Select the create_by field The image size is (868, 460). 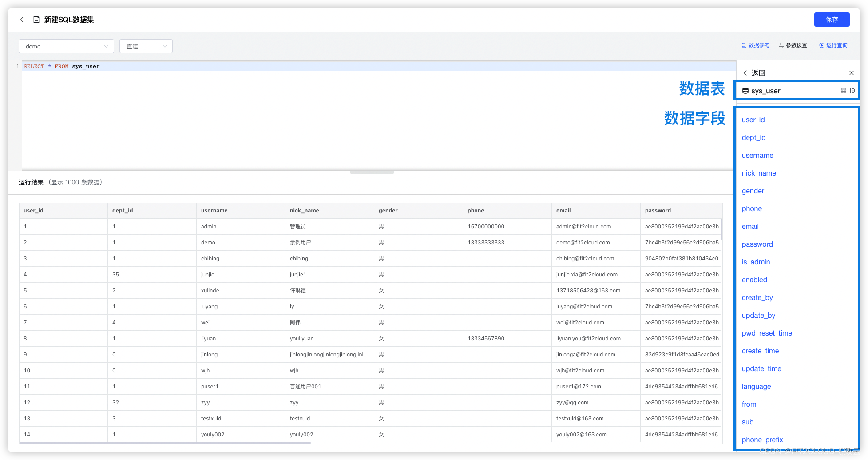pyautogui.click(x=757, y=298)
